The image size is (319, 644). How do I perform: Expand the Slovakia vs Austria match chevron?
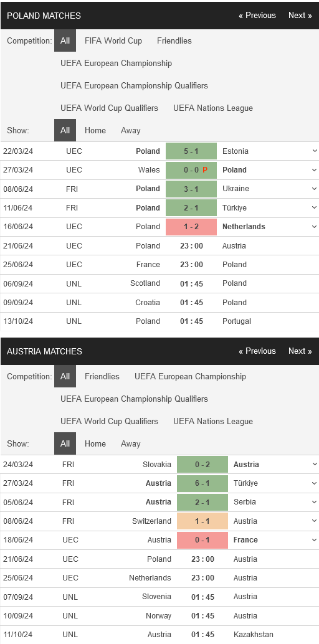pos(315,464)
